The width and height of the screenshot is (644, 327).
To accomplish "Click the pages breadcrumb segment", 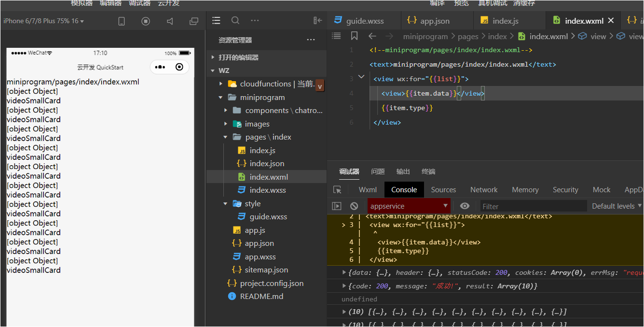I will coord(468,36).
